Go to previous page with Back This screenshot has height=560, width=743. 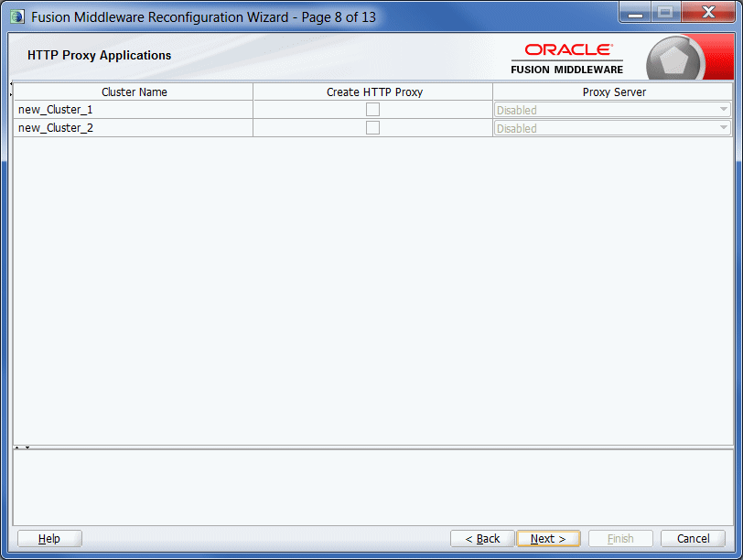(482, 539)
